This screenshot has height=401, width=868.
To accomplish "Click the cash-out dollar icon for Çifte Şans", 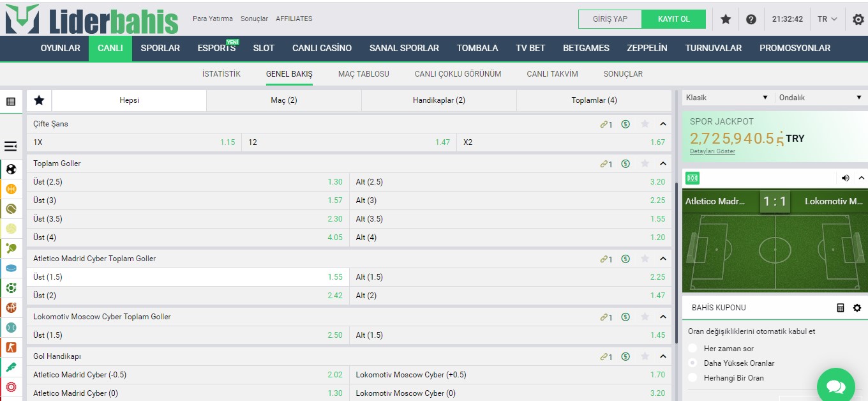I will [x=625, y=125].
